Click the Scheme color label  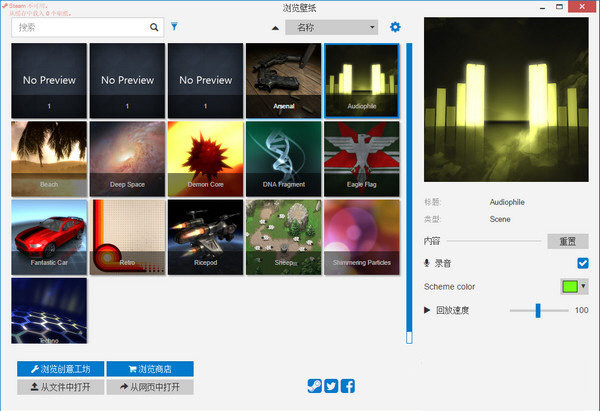pos(449,287)
